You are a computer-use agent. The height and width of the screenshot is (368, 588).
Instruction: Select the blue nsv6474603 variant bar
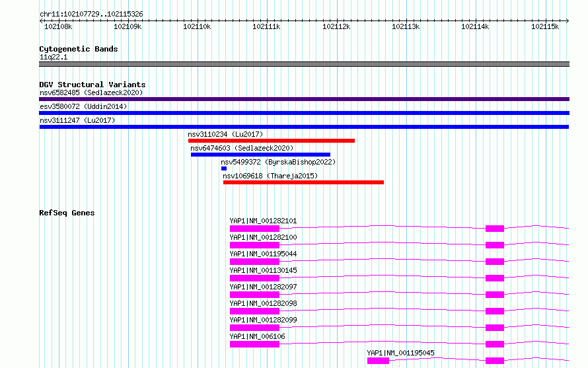pos(260,155)
